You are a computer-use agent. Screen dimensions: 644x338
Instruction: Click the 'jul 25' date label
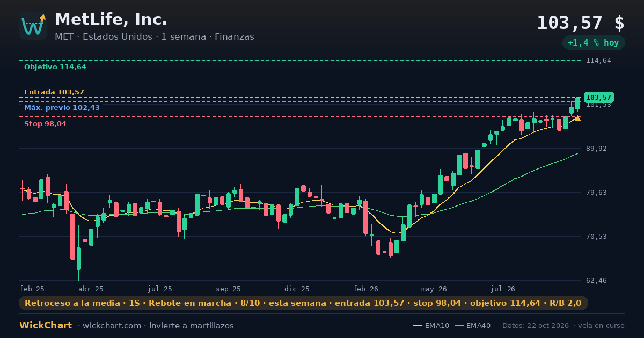[x=160, y=289]
